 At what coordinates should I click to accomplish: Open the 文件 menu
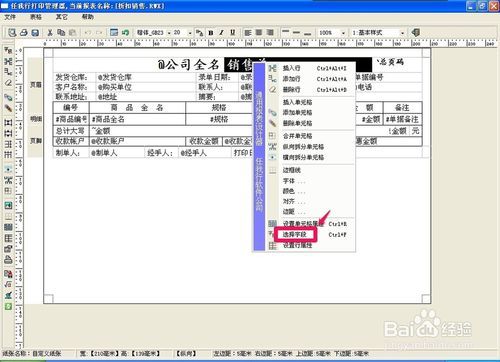(x=10, y=17)
